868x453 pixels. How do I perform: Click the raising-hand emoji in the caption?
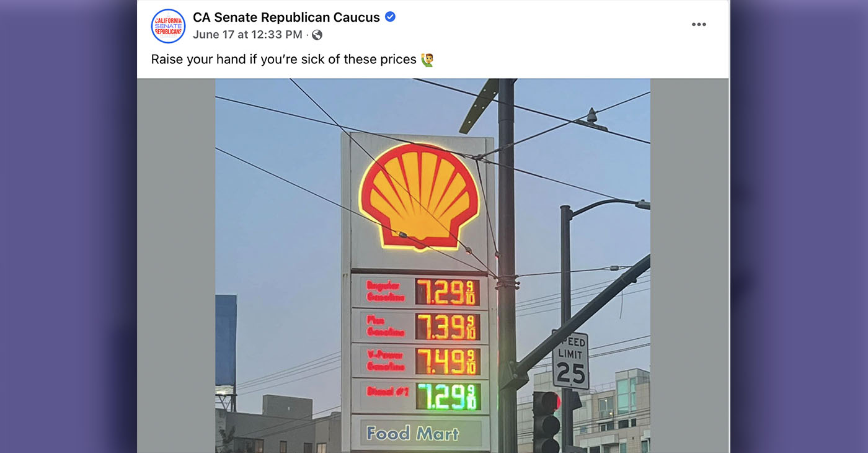(427, 60)
